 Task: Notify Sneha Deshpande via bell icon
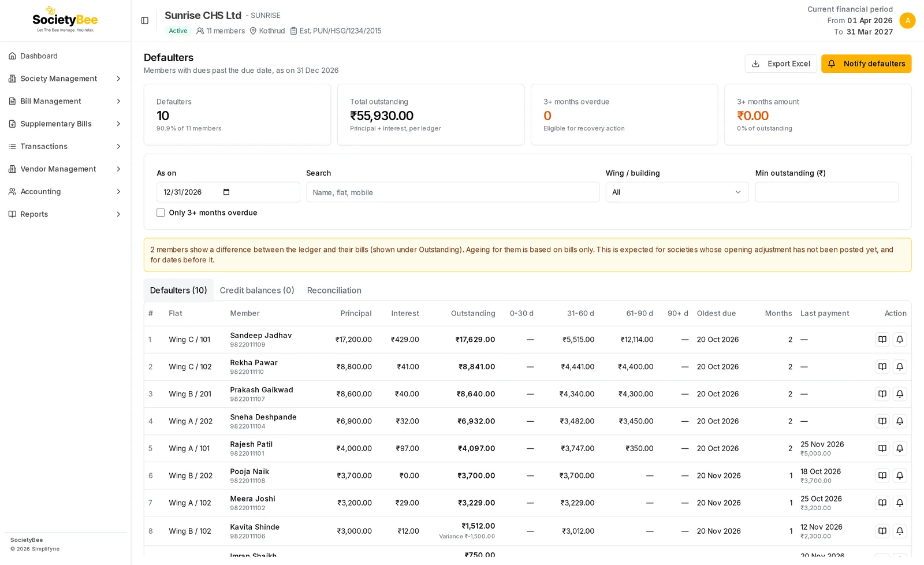pyautogui.click(x=899, y=421)
